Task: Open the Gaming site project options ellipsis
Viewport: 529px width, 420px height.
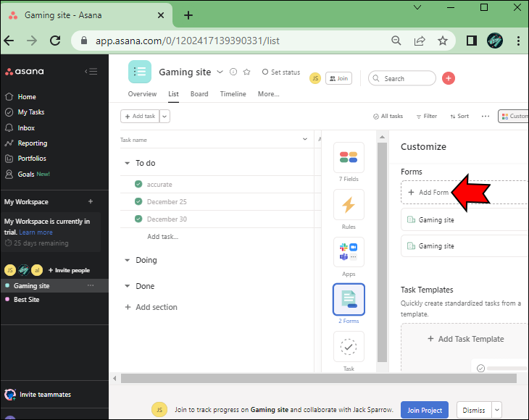Action: point(91,285)
